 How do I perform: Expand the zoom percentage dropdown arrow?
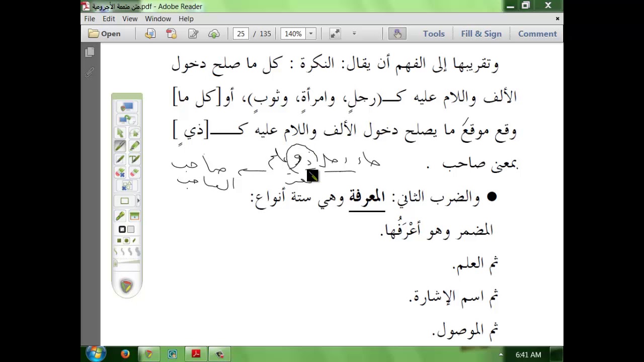(x=311, y=34)
